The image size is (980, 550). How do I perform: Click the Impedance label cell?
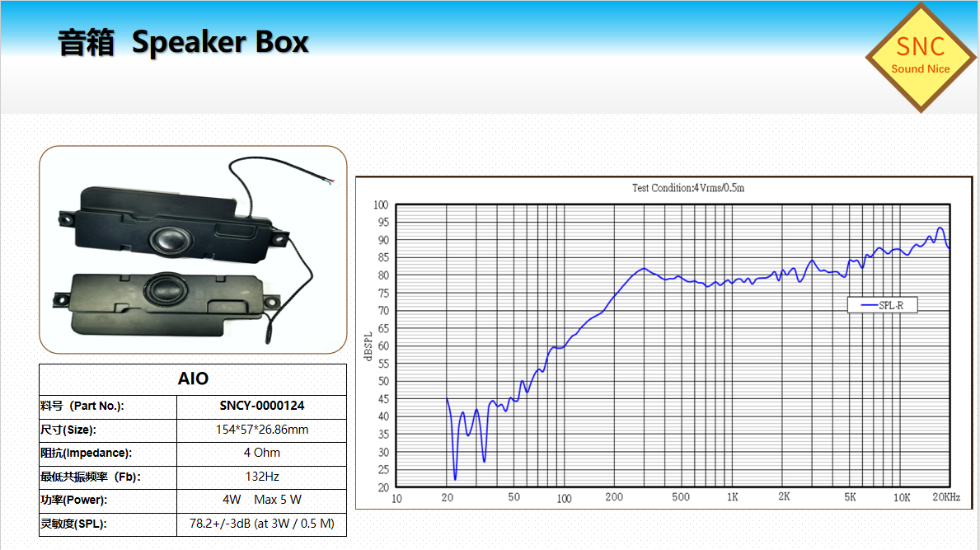coord(108,454)
